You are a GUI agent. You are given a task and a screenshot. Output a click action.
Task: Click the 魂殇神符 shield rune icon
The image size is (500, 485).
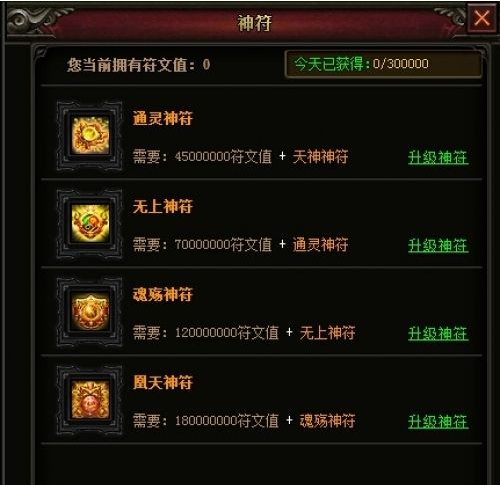pyautogui.click(x=90, y=311)
